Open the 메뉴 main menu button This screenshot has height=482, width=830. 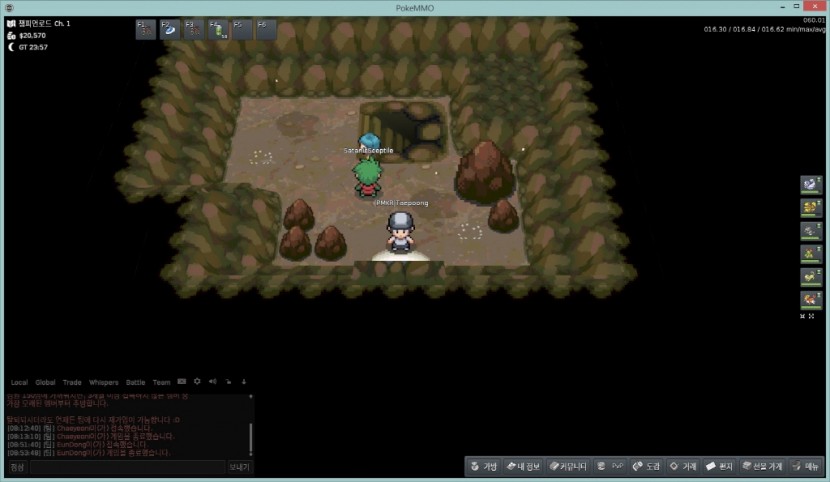click(x=804, y=466)
